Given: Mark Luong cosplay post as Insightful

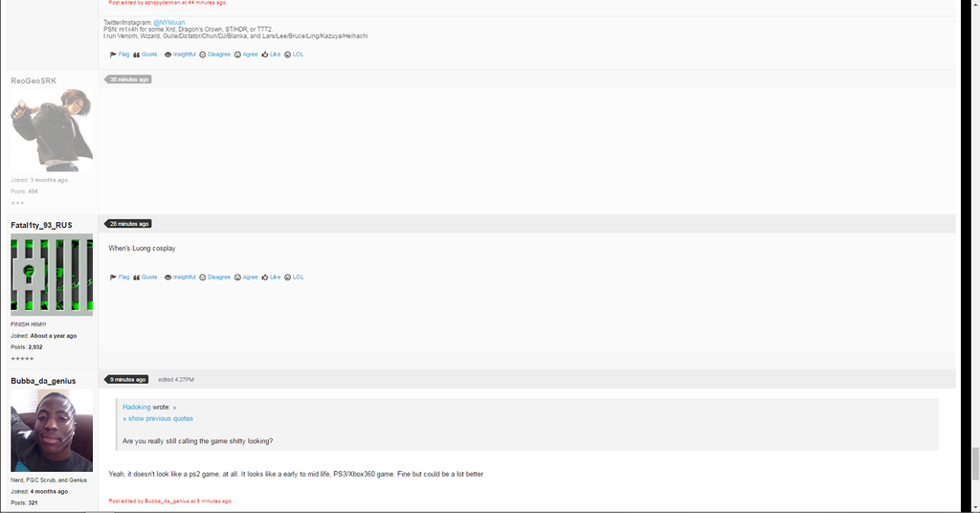Looking at the screenshot, I should tap(180, 277).
